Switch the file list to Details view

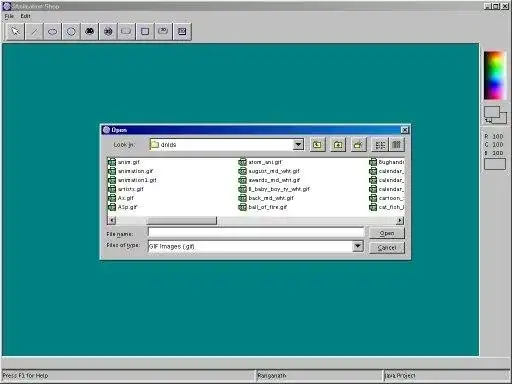point(396,145)
